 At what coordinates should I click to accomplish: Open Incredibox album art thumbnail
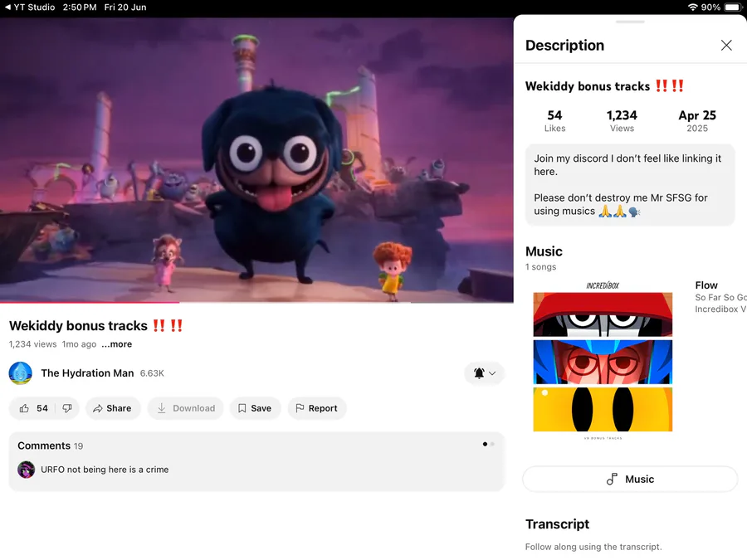(603, 362)
